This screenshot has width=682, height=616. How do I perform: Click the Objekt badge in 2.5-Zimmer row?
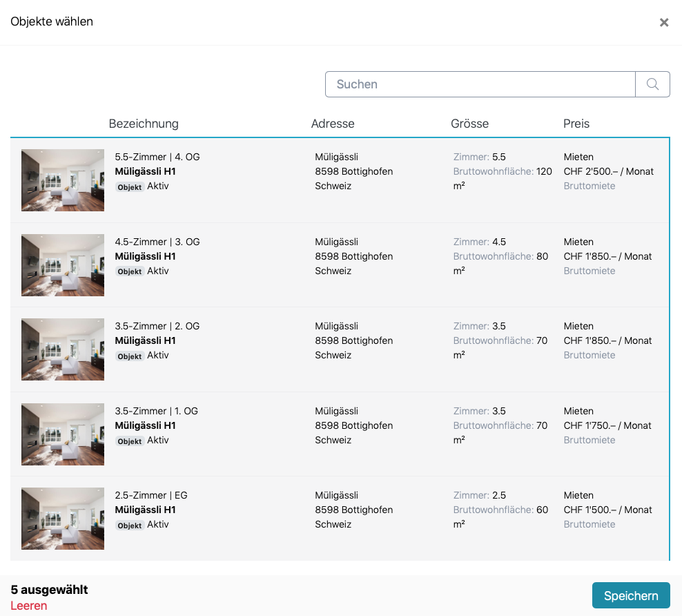point(129,526)
